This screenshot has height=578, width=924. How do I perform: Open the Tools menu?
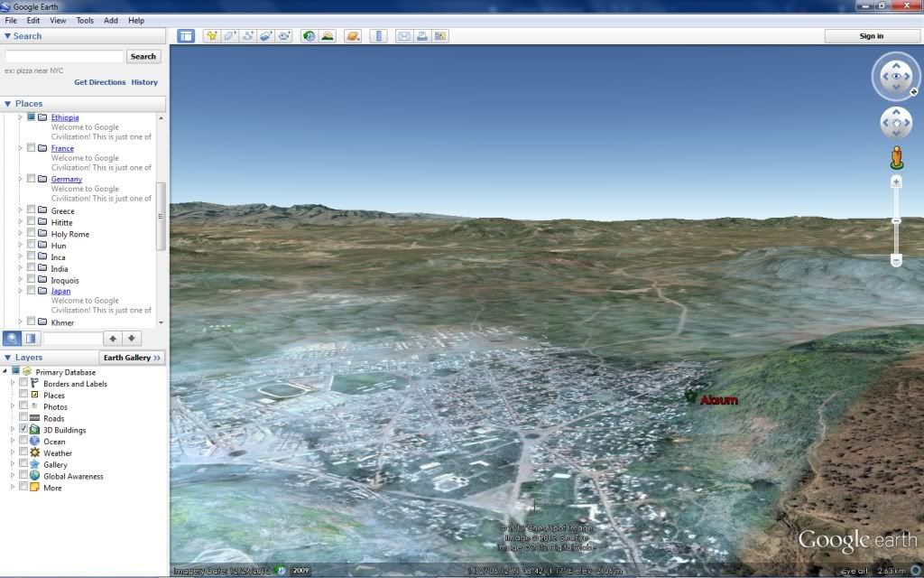(85, 20)
